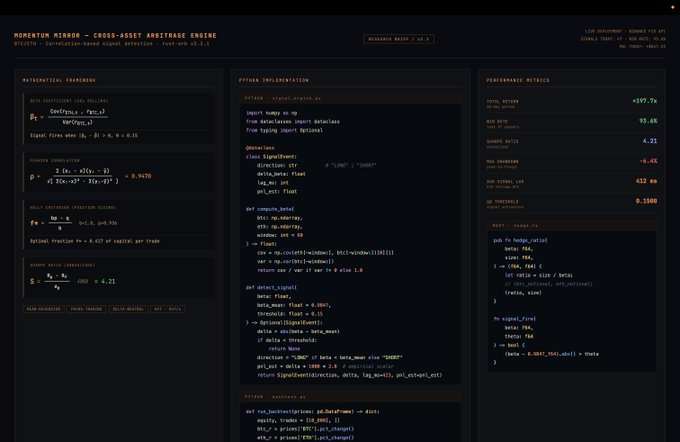The width and height of the screenshot is (680, 442).
Task: Click the @dataclass decorator line
Action: pyautogui.click(x=260, y=148)
